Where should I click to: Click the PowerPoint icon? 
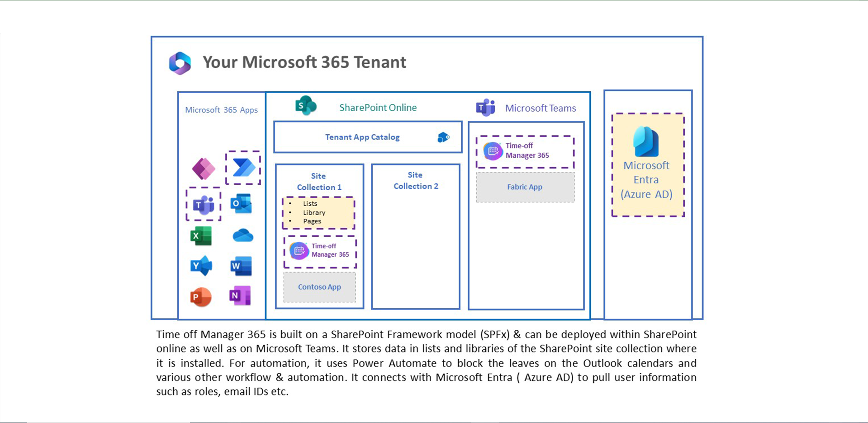[x=201, y=297]
